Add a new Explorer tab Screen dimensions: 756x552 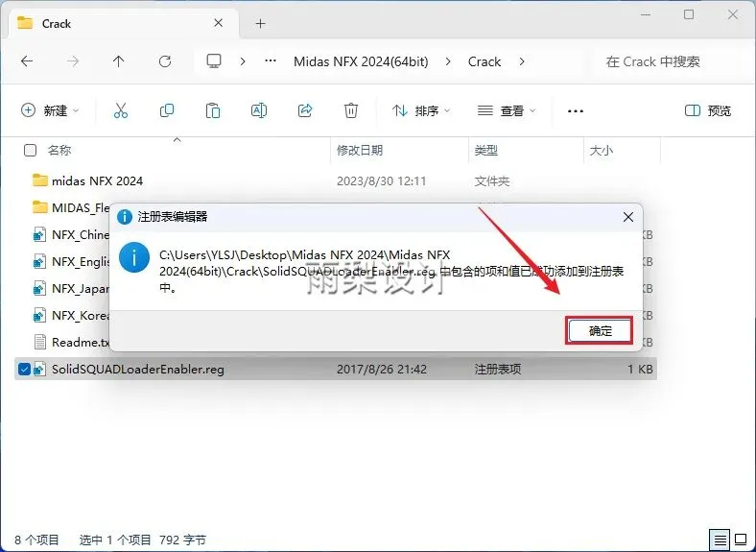pyautogui.click(x=260, y=23)
